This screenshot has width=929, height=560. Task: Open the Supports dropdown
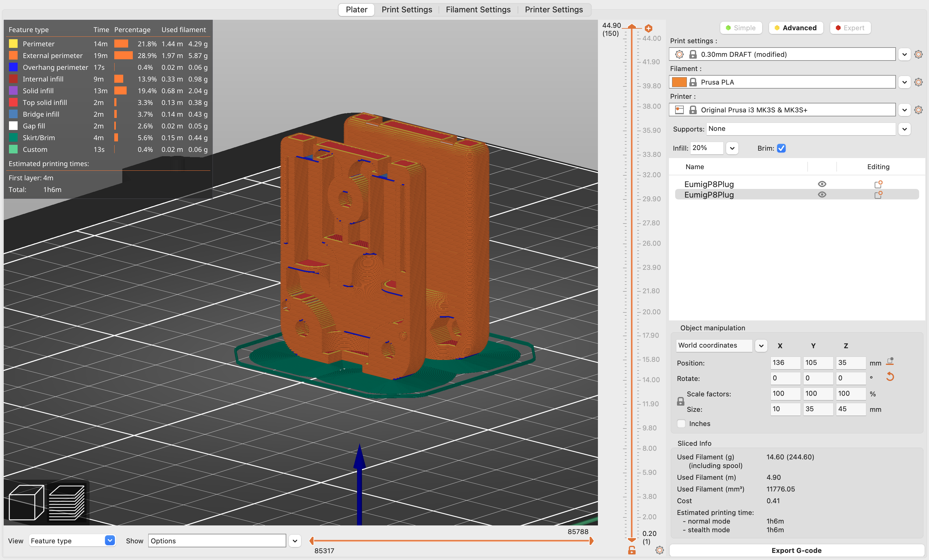coord(904,129)
